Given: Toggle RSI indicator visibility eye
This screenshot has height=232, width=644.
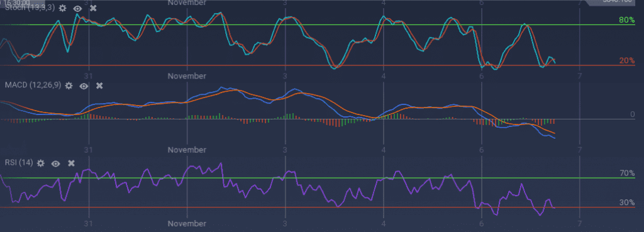Looking at the screenshot, I should tap(55, 163).
